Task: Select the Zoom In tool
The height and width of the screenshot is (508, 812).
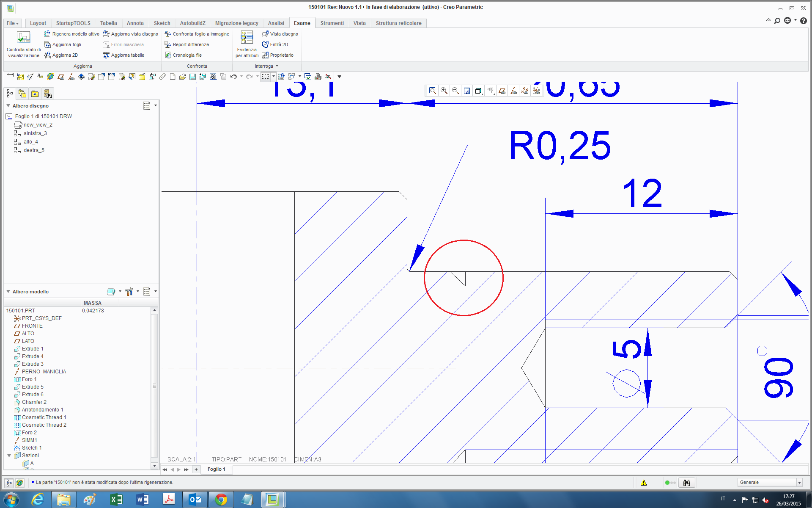Action: point(444,91)
